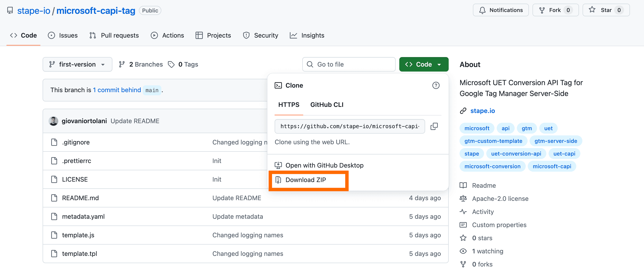Select the uet topic tag

click(548, 128)
